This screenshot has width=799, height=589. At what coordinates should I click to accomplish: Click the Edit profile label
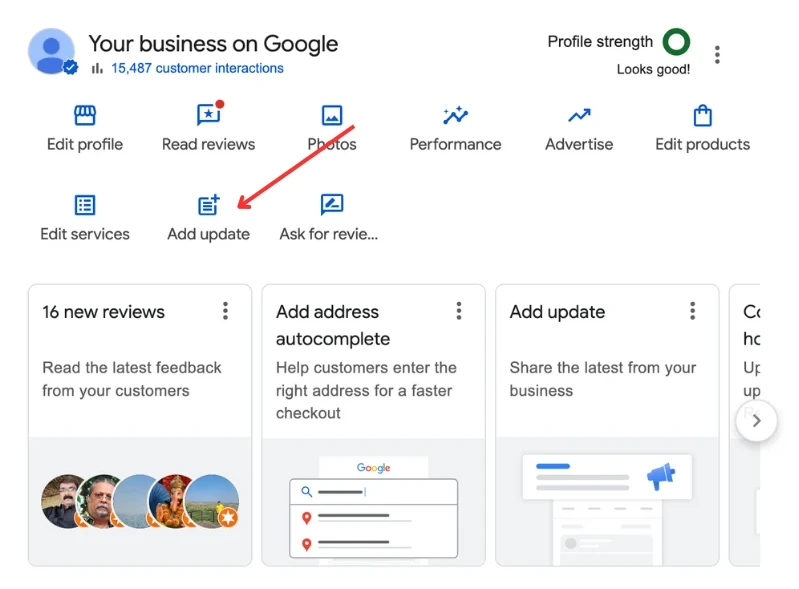(85, 145)
